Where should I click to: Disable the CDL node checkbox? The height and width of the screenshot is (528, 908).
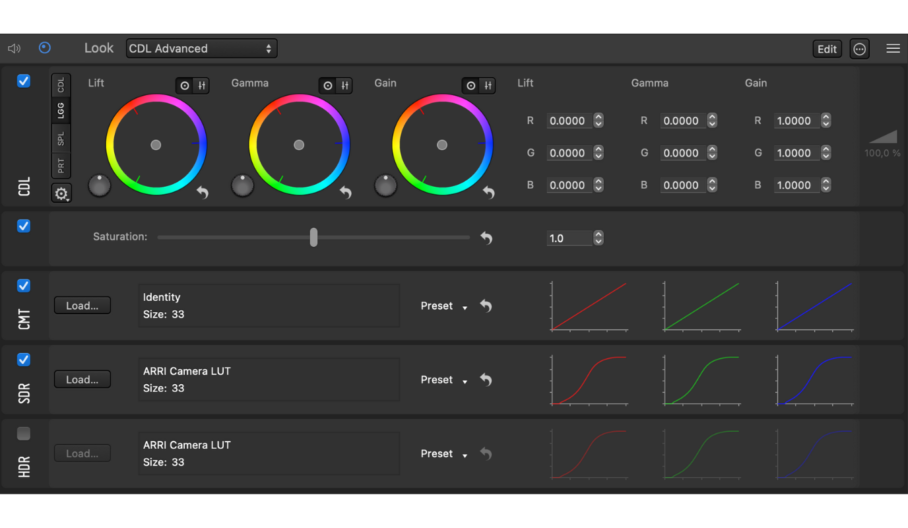pos(24,82)
